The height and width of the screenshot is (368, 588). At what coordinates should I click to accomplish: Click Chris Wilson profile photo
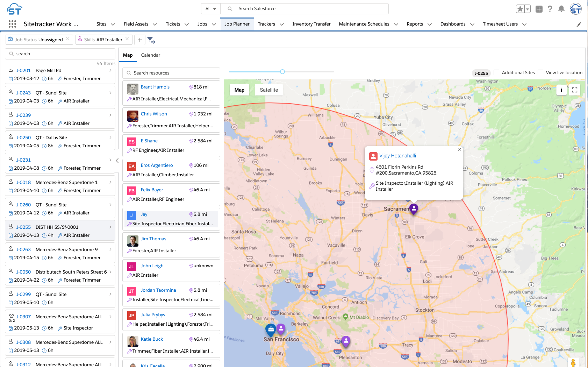click(x=133, y=116)
